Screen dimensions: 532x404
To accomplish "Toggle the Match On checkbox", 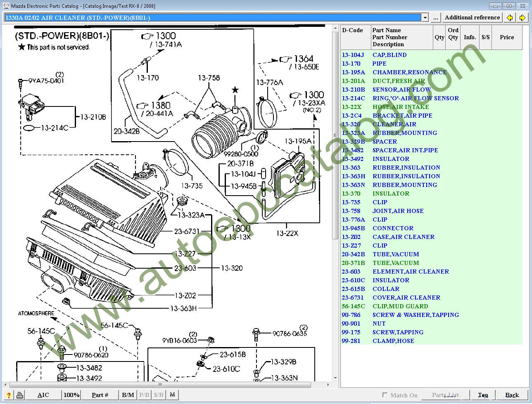I will tap(385, 395).
